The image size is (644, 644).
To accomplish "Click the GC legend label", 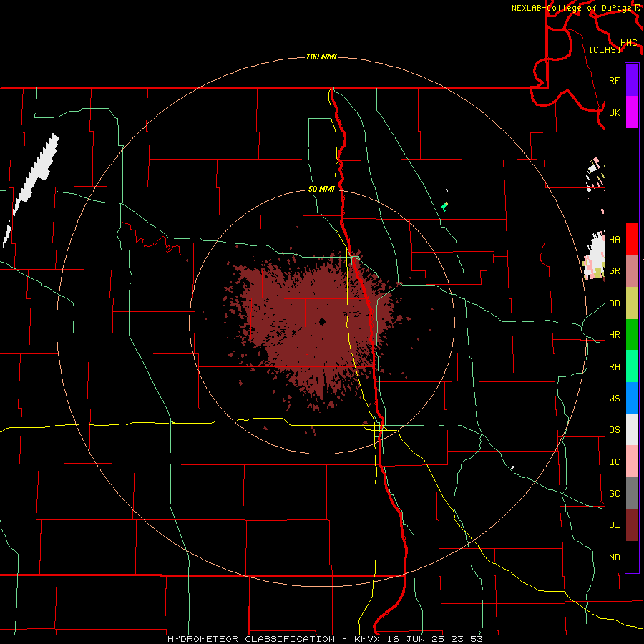I will 614,493.
